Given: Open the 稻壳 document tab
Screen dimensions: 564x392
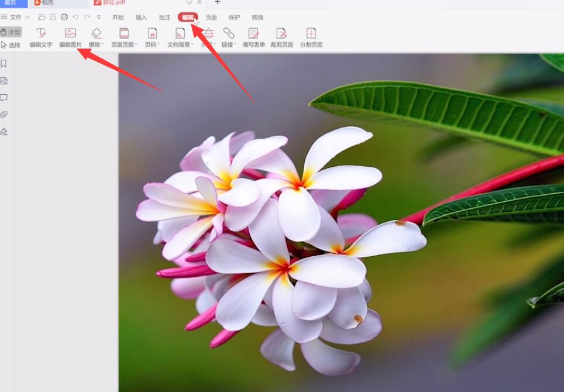Looking at the screenshot, I should [57, 4].
